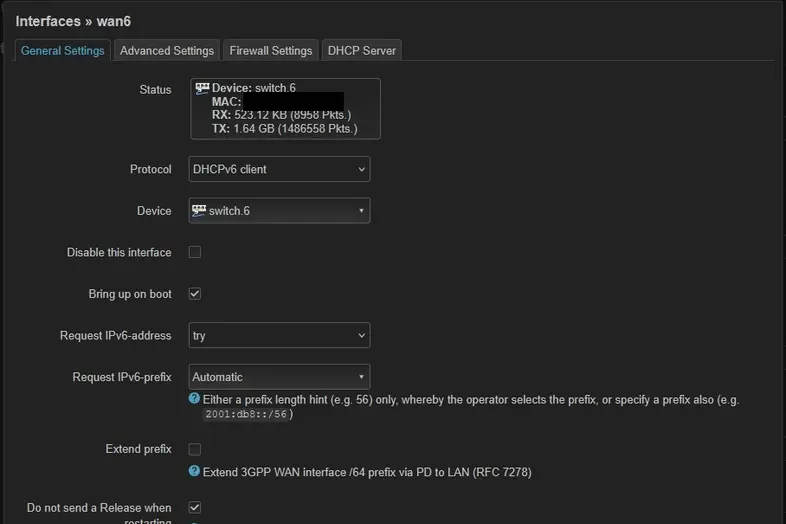Uncheck the Bring up on boot checkbox
The height and width of the screenshot is (524, 786).
tap(195, 294)
